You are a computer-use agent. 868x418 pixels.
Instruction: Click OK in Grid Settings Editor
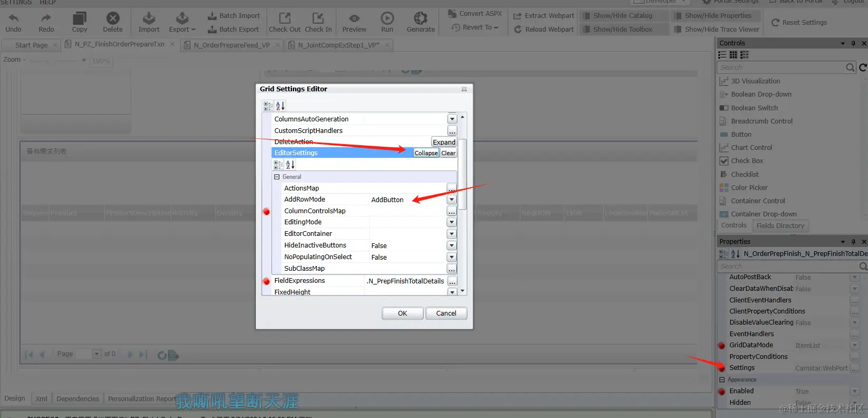point(402,313)
